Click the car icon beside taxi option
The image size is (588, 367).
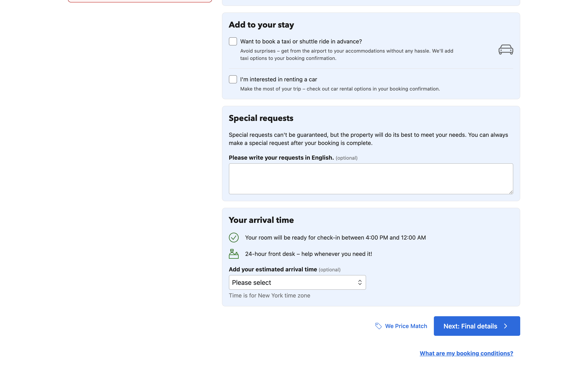(x=506, y=50)
